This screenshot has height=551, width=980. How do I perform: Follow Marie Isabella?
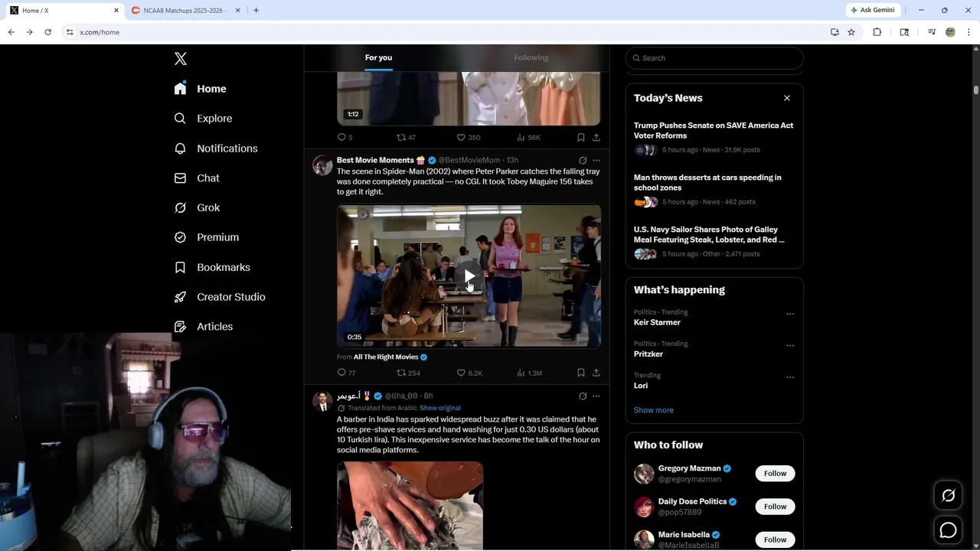pyautogui.click(x=775, y=540)
